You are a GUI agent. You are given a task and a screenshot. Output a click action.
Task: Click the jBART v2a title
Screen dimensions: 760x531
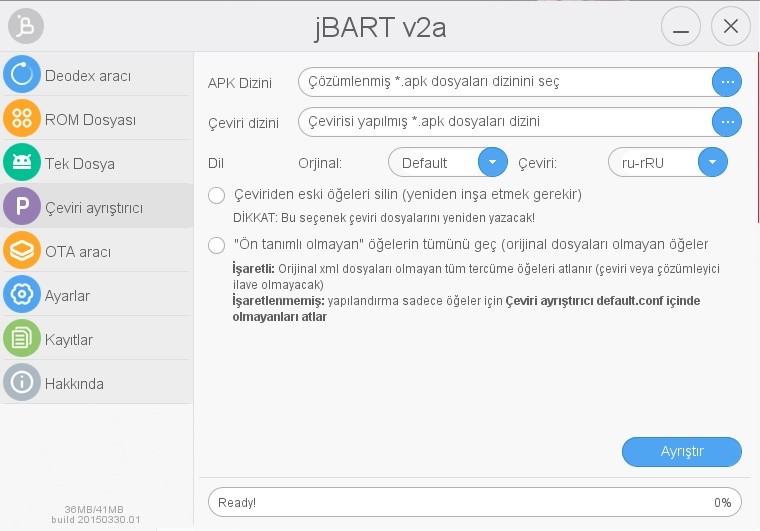coord(380,28)
